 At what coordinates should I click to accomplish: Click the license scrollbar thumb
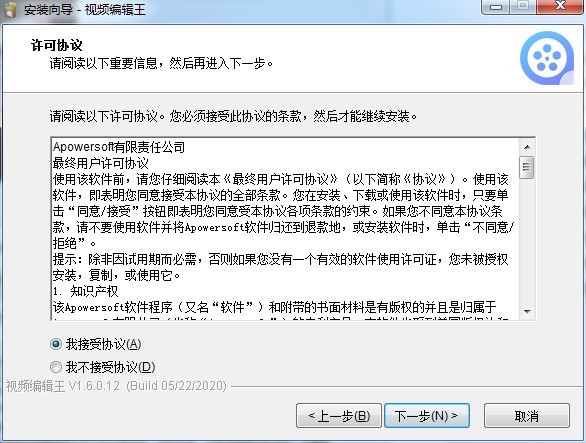(x=527, y=167)
